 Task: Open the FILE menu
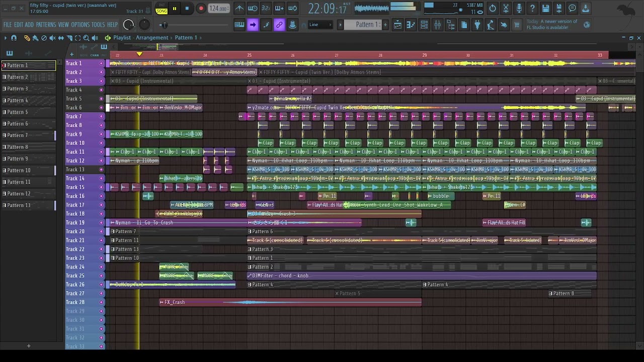[x=8, y=25]
